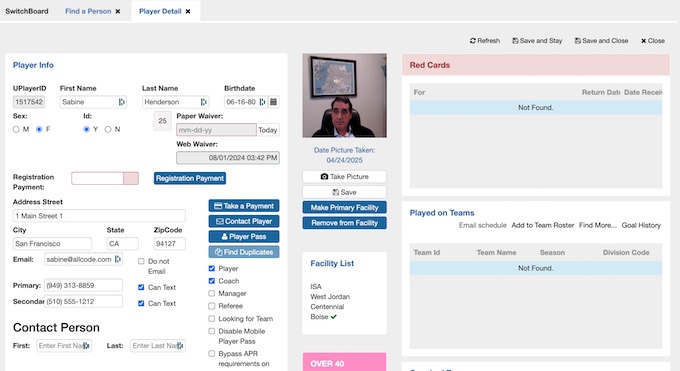Click the contact card icon in First Name field
Screen dimensions: 680x371
121,102
